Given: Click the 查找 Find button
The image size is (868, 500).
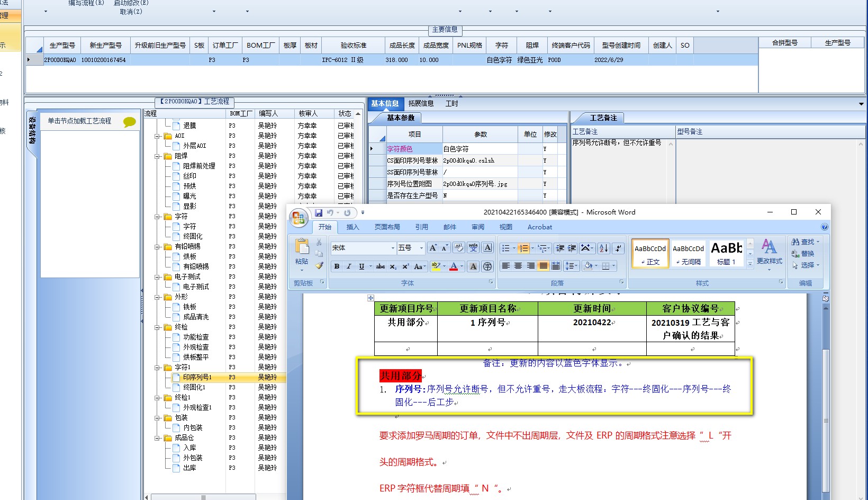Looking at the screenshot, I should tap(805, 242).
